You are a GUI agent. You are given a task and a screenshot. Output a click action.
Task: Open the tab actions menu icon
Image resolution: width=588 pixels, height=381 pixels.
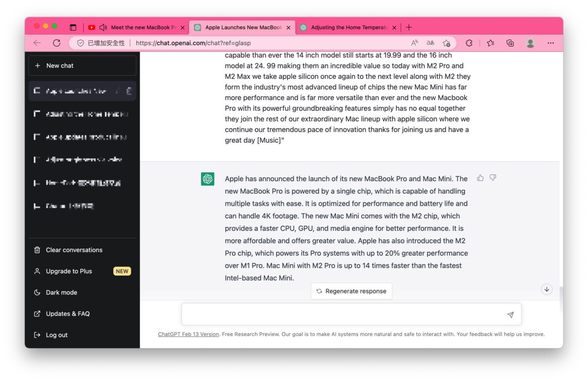click(x=73, y=27)
